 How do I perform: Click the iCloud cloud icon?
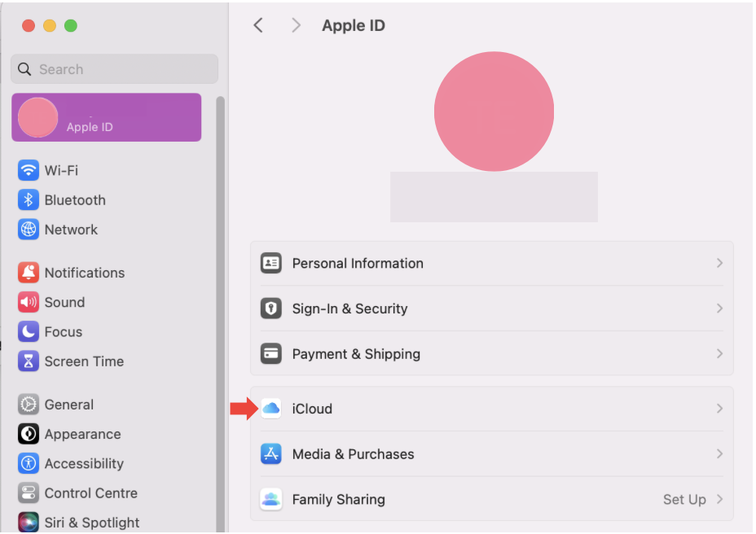coord(271,409)
